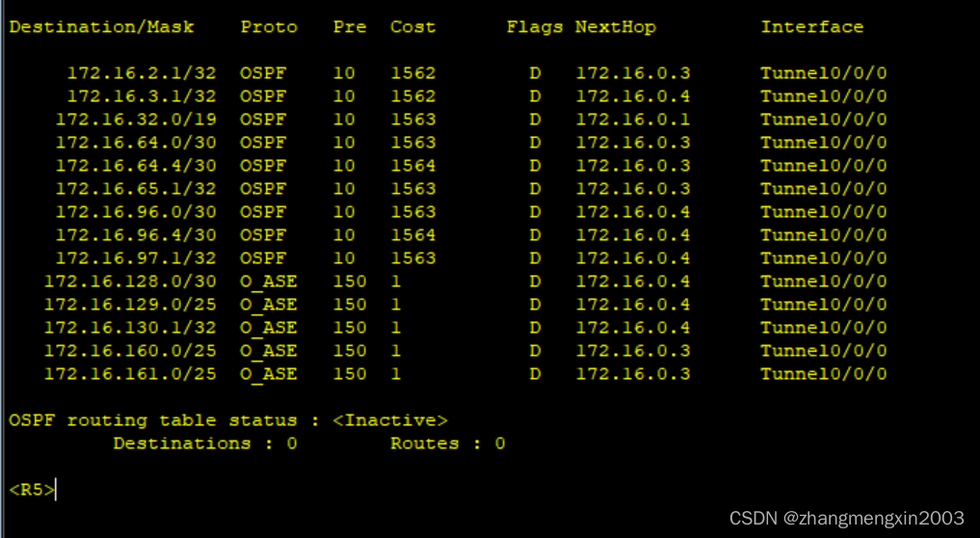
Task: Click preference 10 in 172.16.65.1/32 row
Action: (x=344, y=189)
